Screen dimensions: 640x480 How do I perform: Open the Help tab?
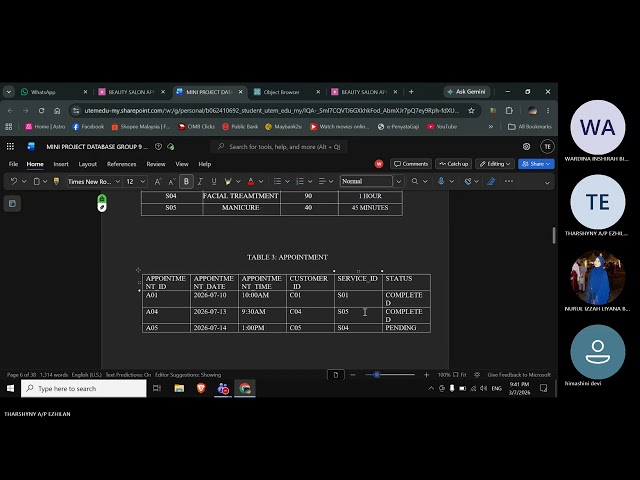click(x=204, y=164)
